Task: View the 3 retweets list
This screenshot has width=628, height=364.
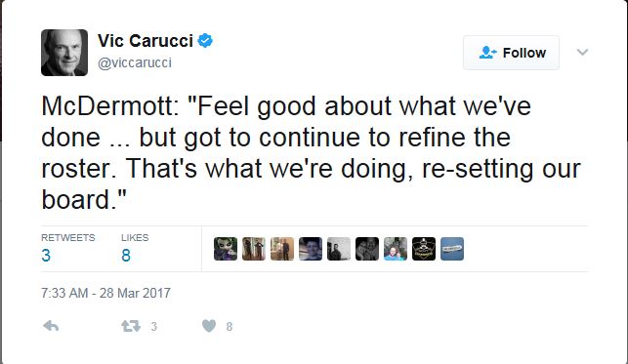Action: pyautogui.click(x=67, y=248)
